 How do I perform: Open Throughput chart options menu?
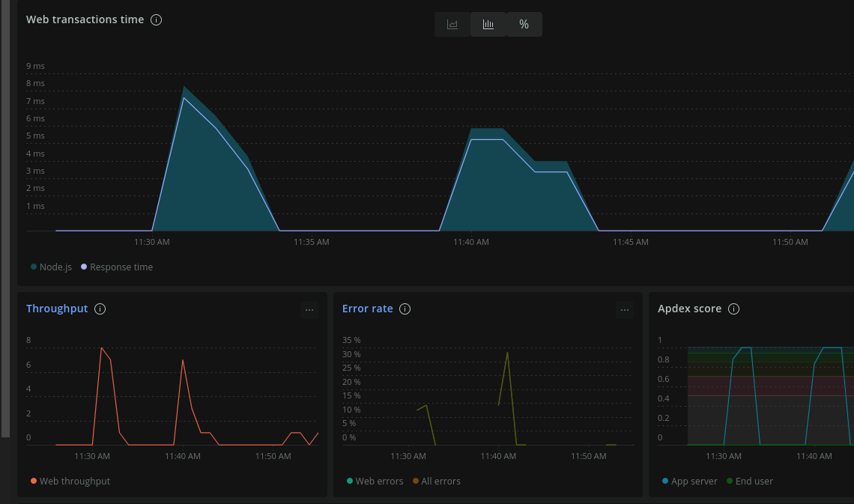click(309, 310)
